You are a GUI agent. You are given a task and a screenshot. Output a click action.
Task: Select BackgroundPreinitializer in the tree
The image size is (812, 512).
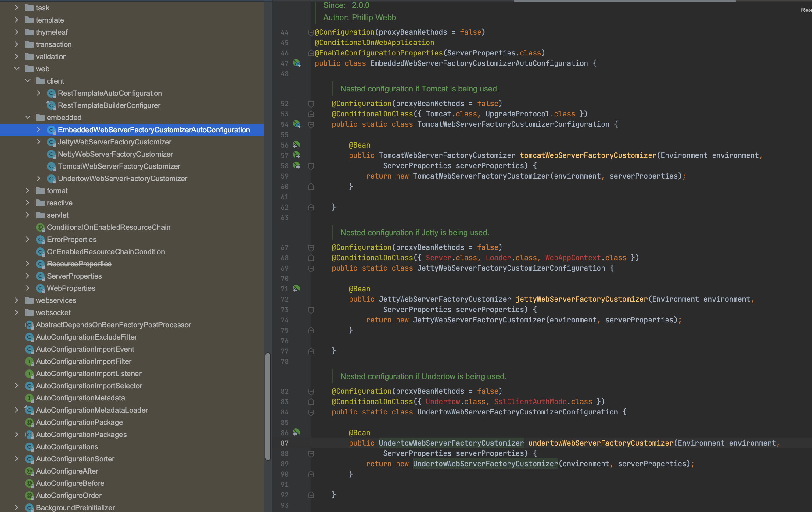[x=76, y=508]
